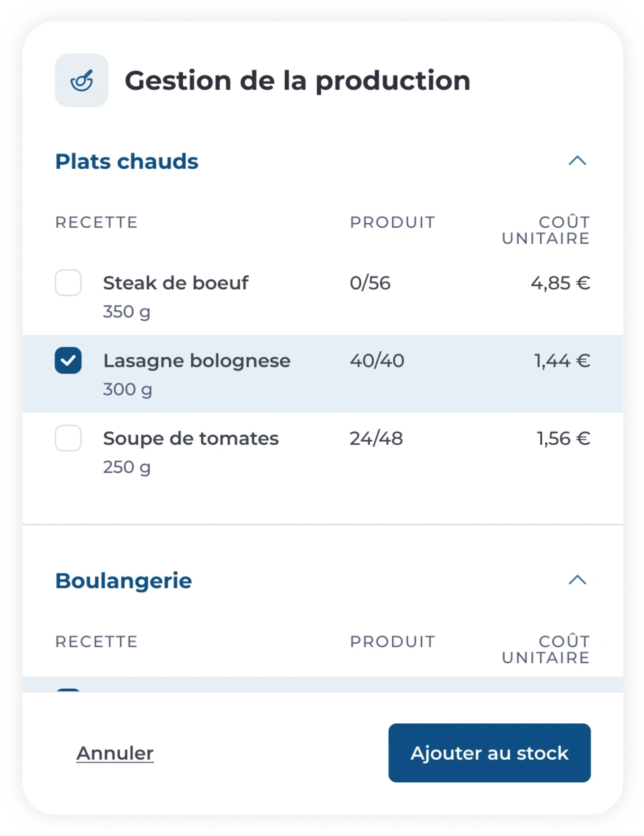Click the mortar and pestle production icon
This screenshot has height=836, width=644.
(x=81, y=80)
